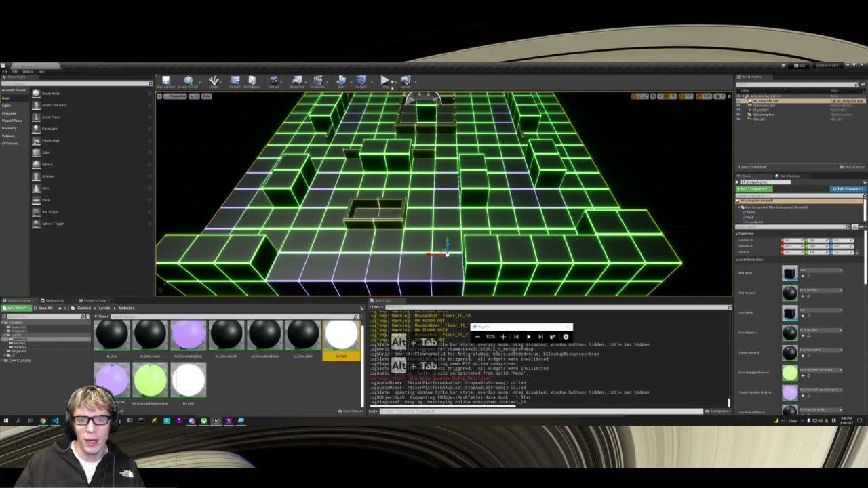Toggle visibility of BP_AntigrafoLevel in World Outliner
Image resolution: width=868 pixels, height=488 pixels.
click(739, 101)
